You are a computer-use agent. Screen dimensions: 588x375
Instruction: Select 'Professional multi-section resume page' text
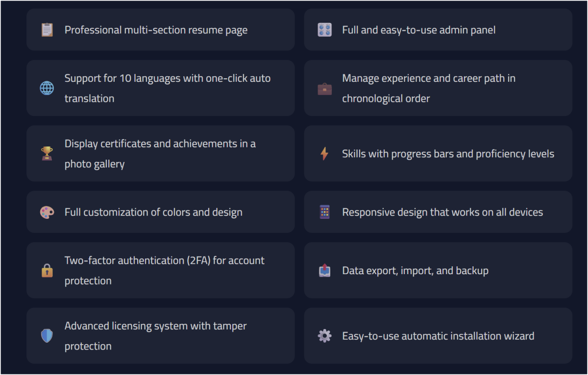coord(156,30)
